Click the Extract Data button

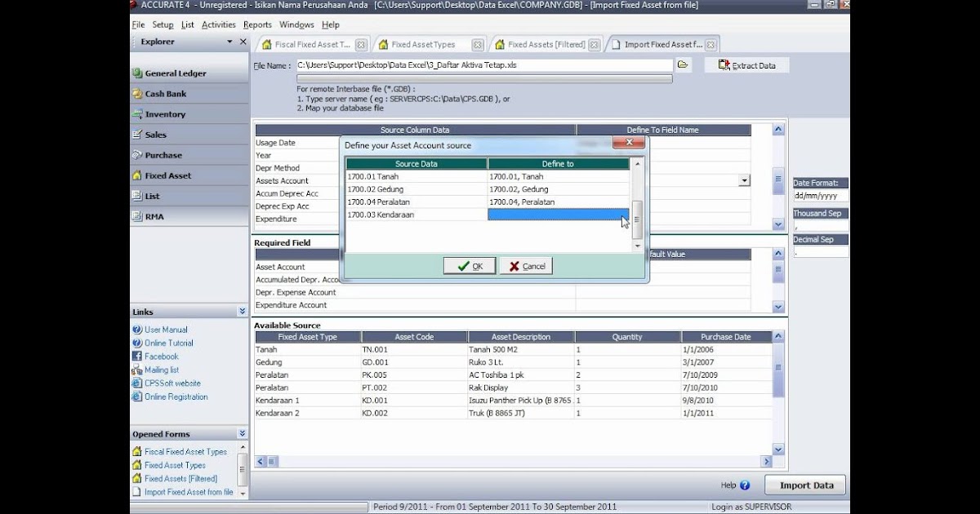(x=746, y=65)
